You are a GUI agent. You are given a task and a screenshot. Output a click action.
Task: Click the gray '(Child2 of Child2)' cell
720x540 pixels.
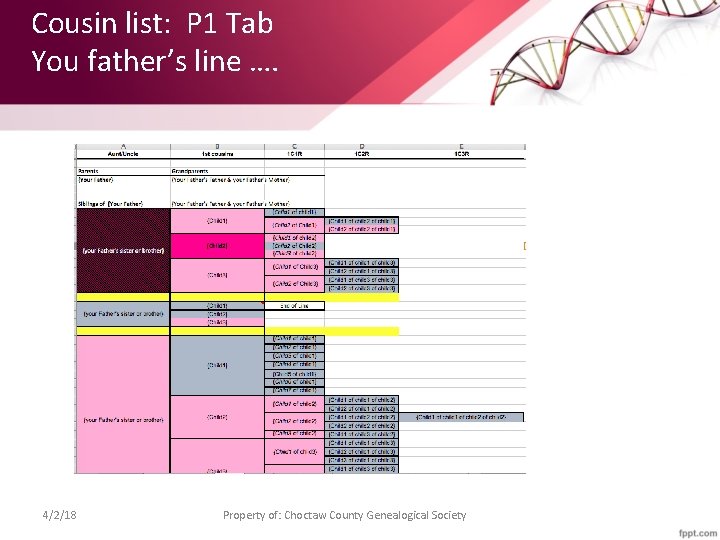coord(294,246)
